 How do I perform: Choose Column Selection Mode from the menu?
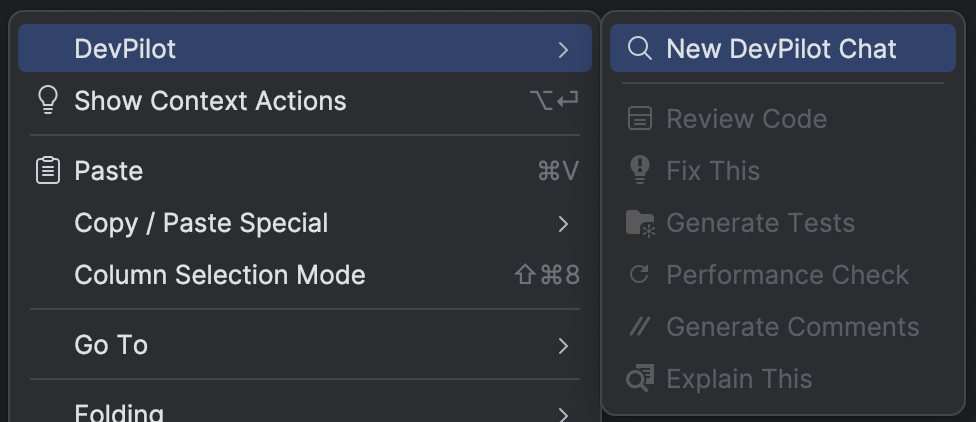tap(305, 274)
